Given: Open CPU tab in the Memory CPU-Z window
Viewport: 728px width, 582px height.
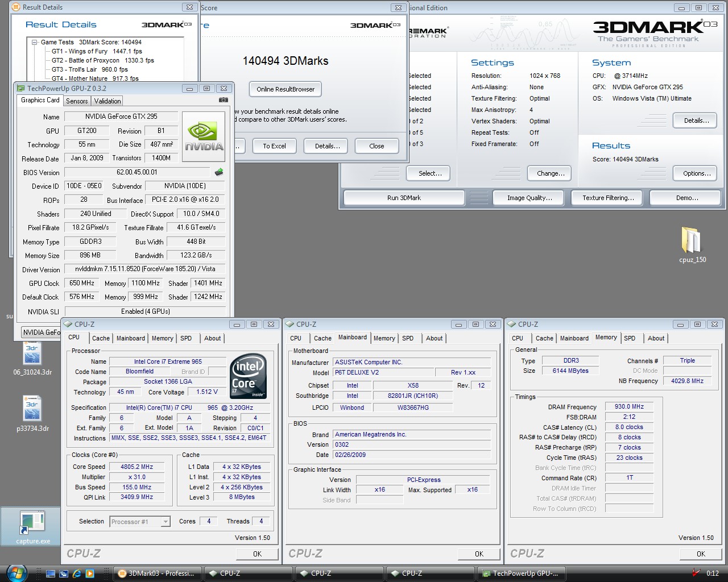Looking at the screenshot, I should click(518, 338).
